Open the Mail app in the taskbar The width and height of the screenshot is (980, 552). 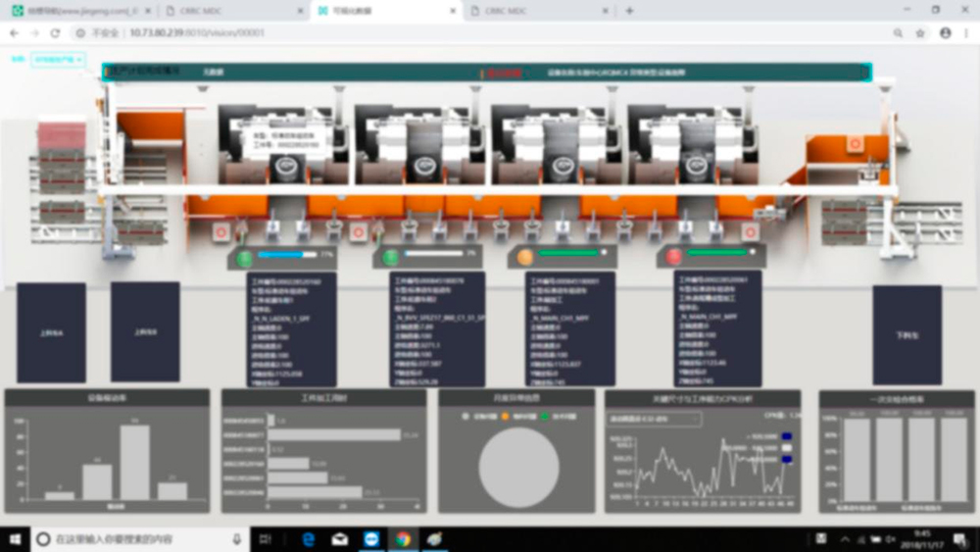click(339, 538)
